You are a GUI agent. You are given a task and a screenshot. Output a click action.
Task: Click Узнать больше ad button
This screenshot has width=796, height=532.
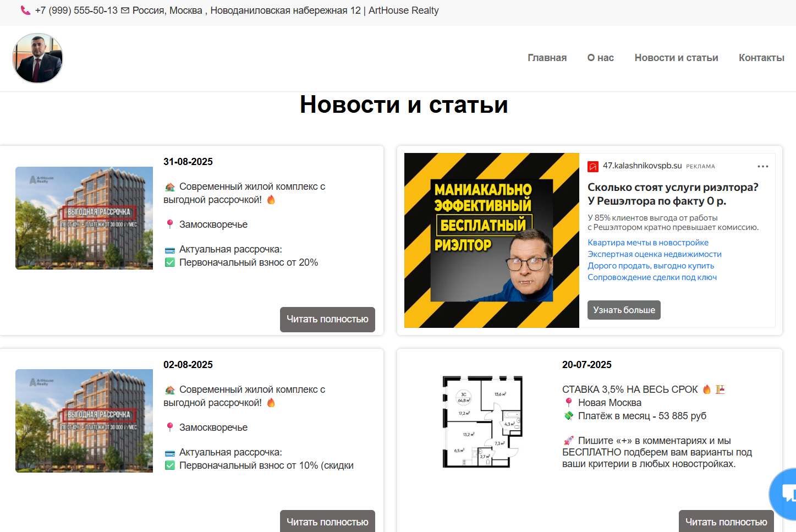[x=624, y=310]
